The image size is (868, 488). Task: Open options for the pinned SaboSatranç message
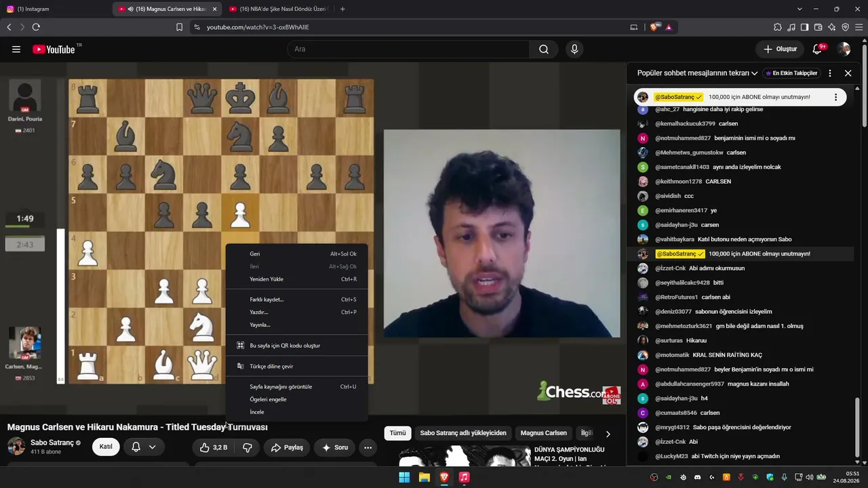[835, 97]
